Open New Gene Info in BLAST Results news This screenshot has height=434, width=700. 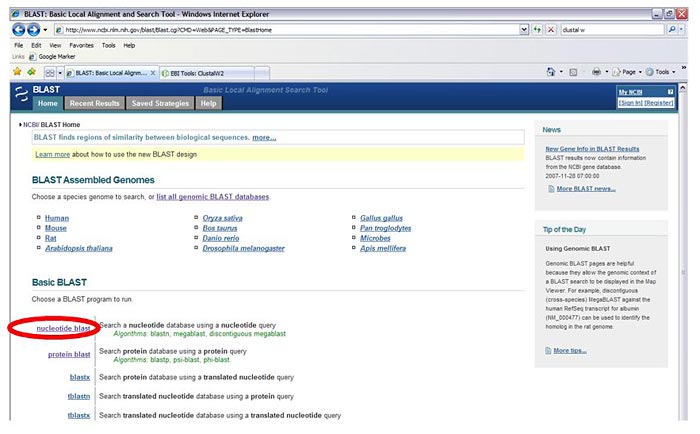coord(592,149)
